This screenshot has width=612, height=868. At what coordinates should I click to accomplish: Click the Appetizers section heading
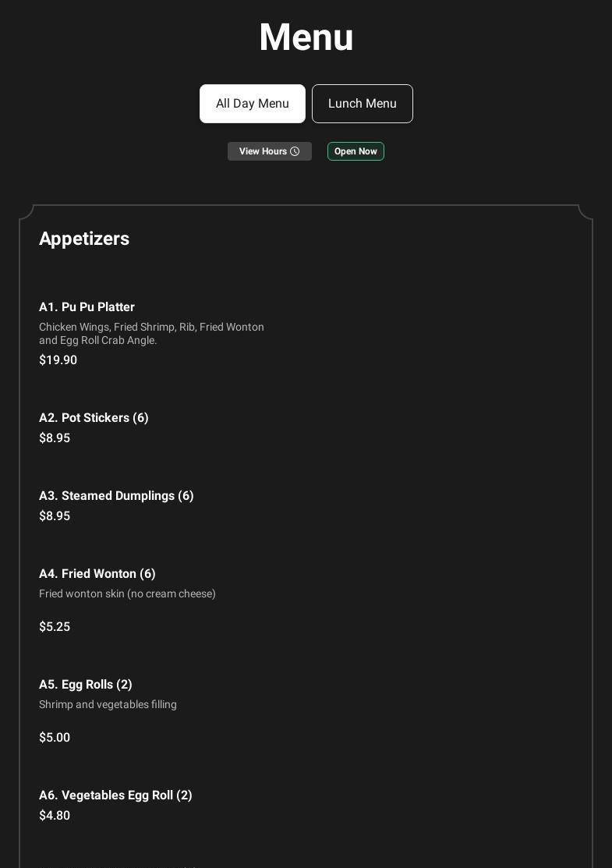[84, 239]
